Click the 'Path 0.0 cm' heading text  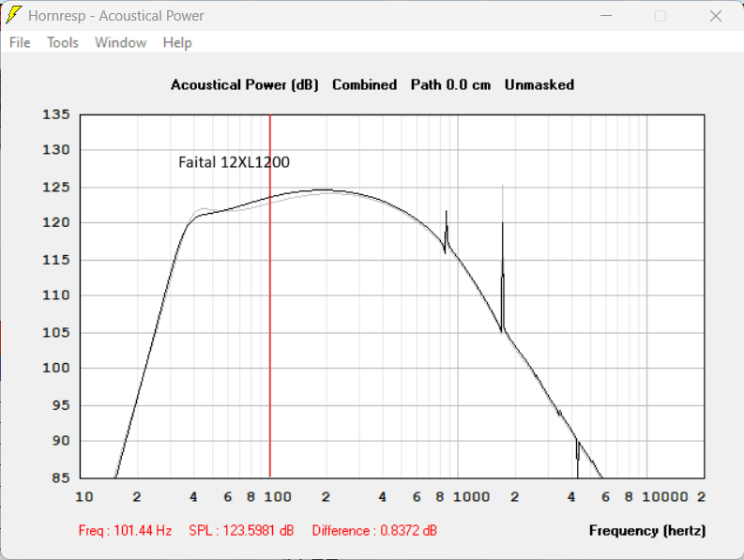[x=450, y=84]
